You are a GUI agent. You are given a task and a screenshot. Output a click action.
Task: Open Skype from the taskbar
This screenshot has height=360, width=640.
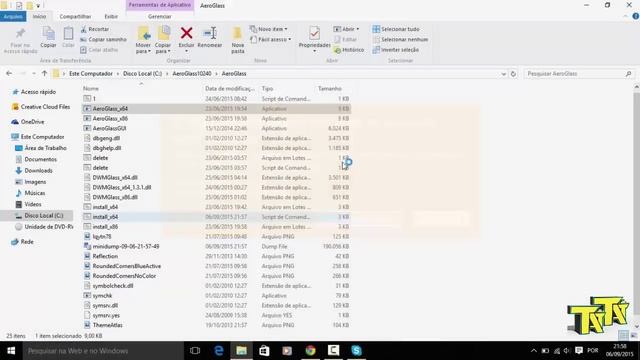tap(356, 351)
